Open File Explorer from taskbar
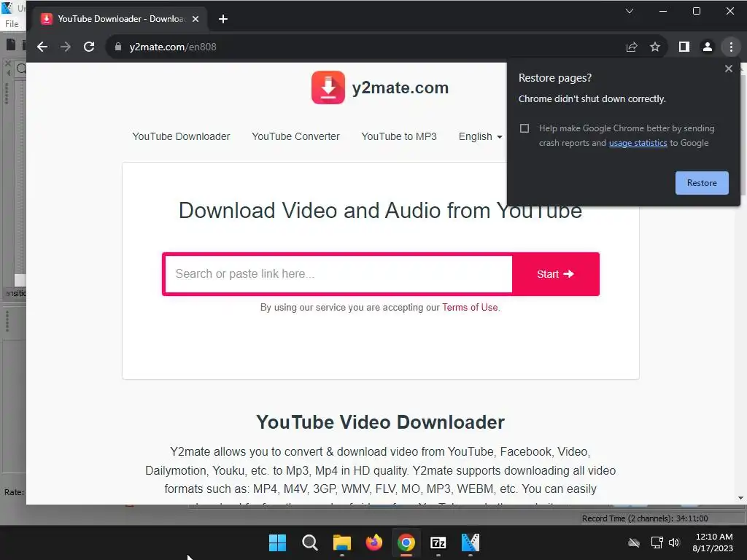The width and height of the screenshot is (747, 560). [342, 542]
